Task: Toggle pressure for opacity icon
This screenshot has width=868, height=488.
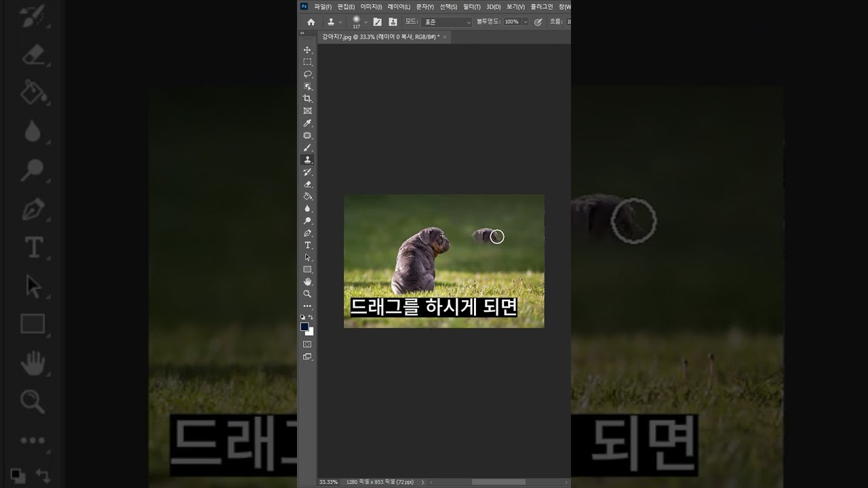Action: [538, 22]
